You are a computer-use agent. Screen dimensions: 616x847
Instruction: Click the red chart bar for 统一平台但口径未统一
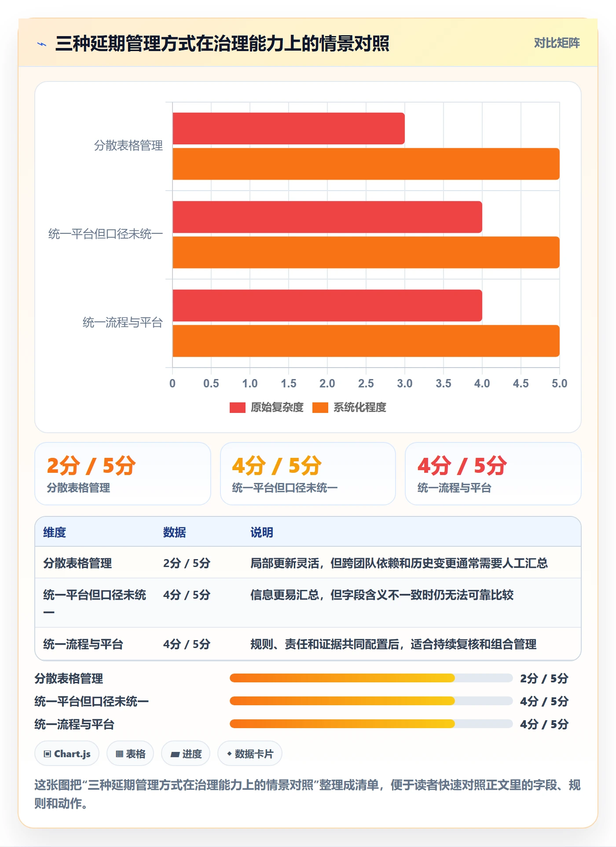(327, 217)
